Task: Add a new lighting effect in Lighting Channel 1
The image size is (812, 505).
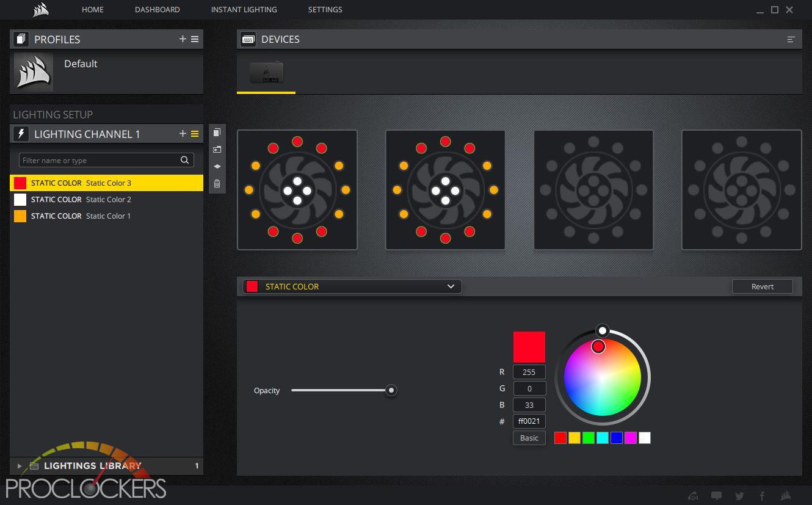Action: tap(183, 133)
